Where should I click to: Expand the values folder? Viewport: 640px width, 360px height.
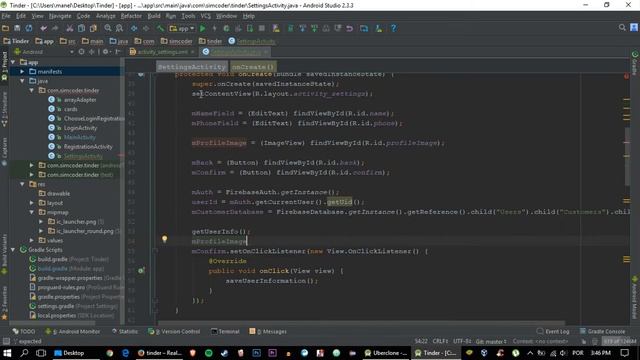(x=31, y=240)
